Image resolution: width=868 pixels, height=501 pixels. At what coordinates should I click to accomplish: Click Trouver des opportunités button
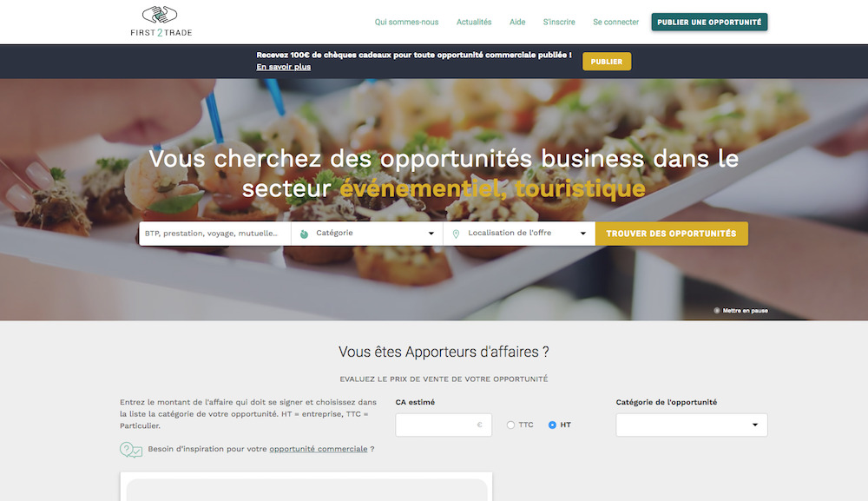click(672, 234)
